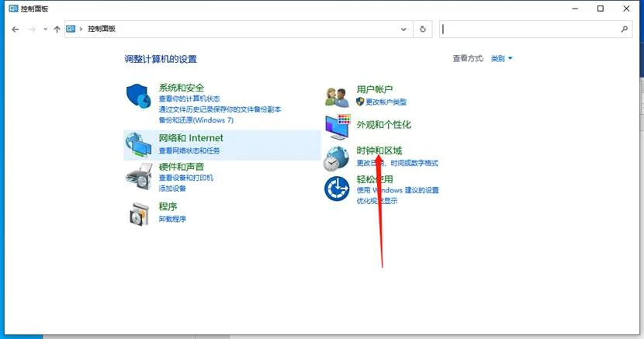
Task: Open the Ease of Access blue circle icon
Action: (x=337, y=189)
